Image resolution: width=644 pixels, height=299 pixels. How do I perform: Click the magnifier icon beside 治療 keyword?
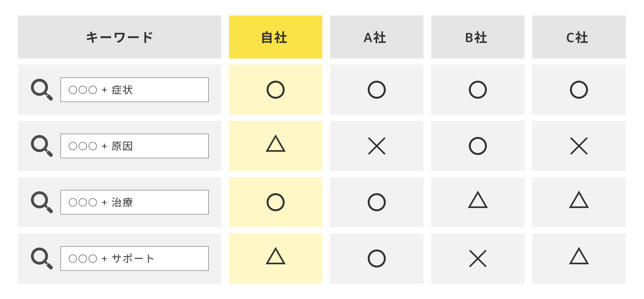coord(42,202)
